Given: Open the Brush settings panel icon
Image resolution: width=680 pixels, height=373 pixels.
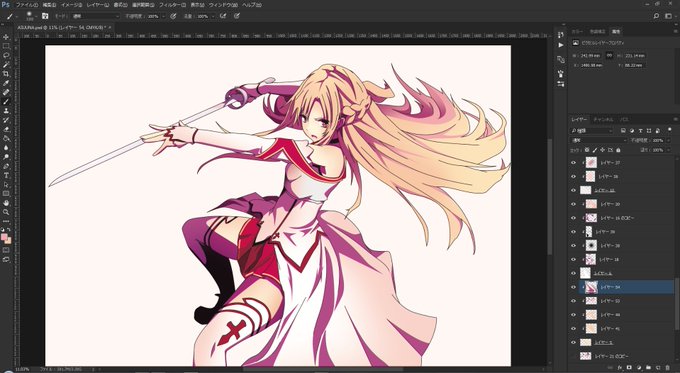Looking at the screenshot, I should (x=561, y=73).
